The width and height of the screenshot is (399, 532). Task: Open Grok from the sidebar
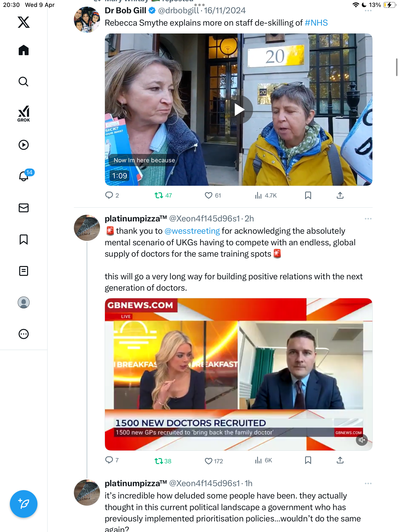tap(24, 114)
